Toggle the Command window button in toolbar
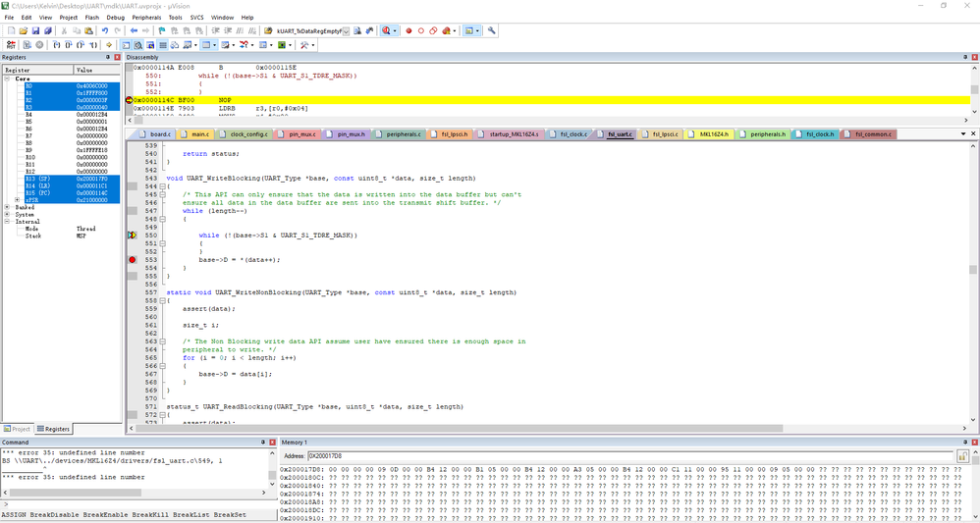Screen dimensions: 980x523 click(x=127, y=45)
